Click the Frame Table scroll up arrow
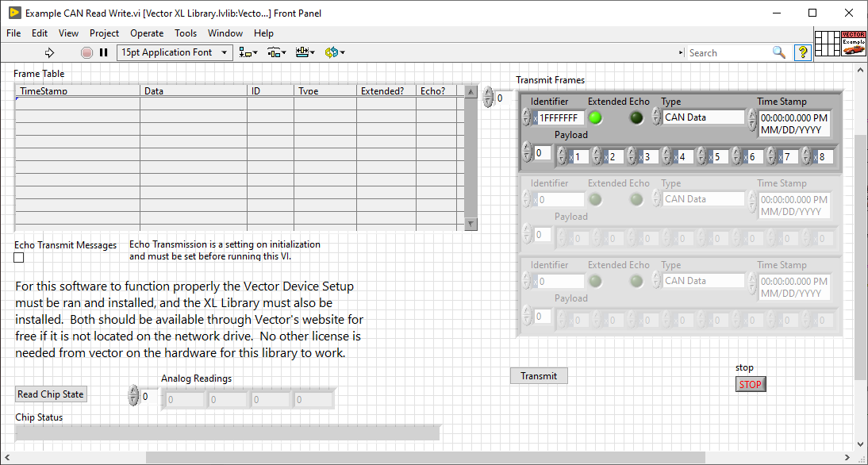The height and width of the screenshot is (465, 868). pyautogui.click(x=470, y=92)
